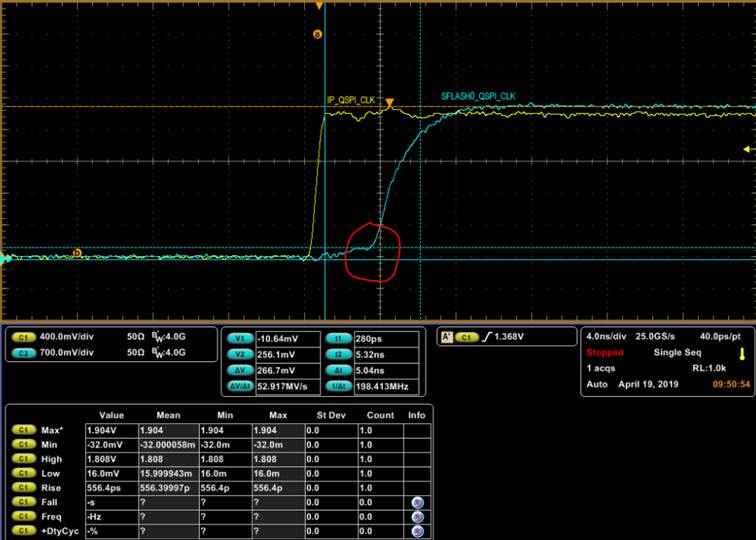
Task: Click the orange triangle marker on the IP_QSPI_CLK trace
Action: pyautogui.click(x=390, y=103)
